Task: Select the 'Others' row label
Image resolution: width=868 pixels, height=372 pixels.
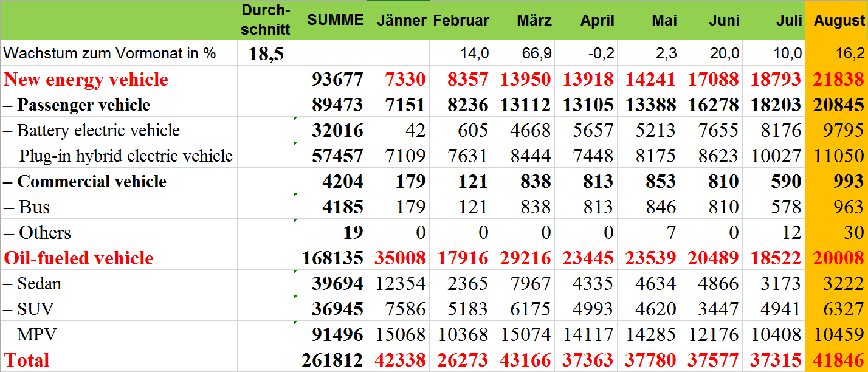Action: point(37,233)
